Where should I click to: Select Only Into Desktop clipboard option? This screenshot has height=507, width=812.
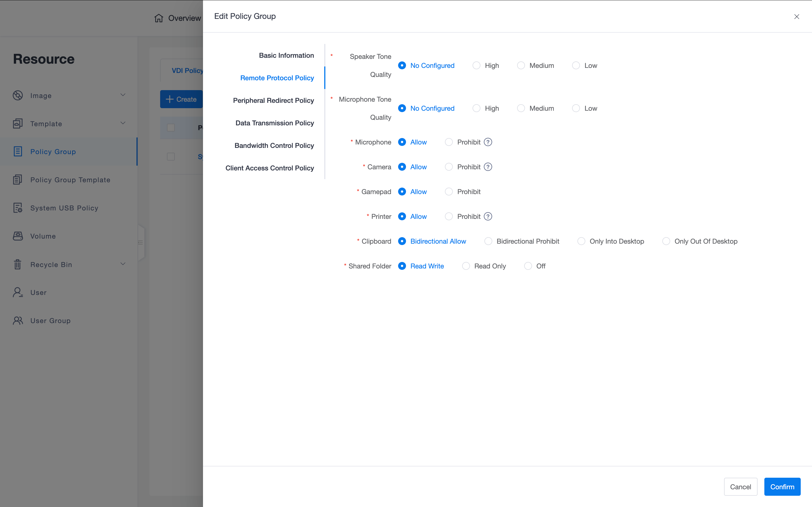click(581, 241)
